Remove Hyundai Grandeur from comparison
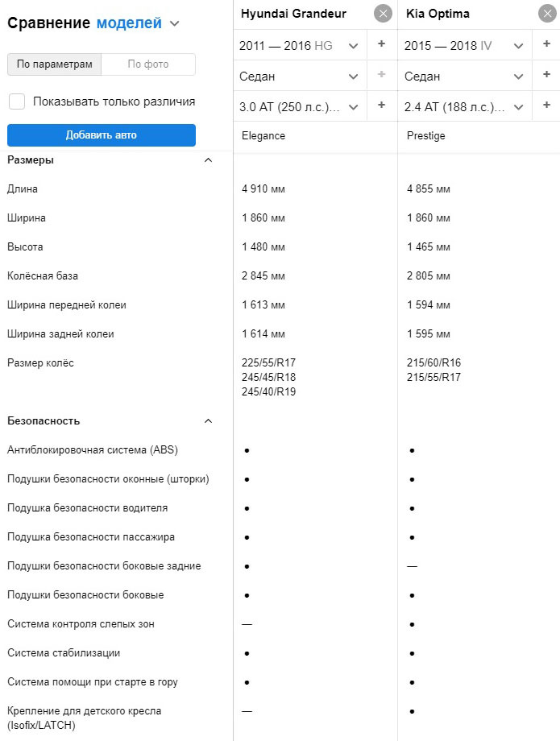 click(x=383, y=14)
